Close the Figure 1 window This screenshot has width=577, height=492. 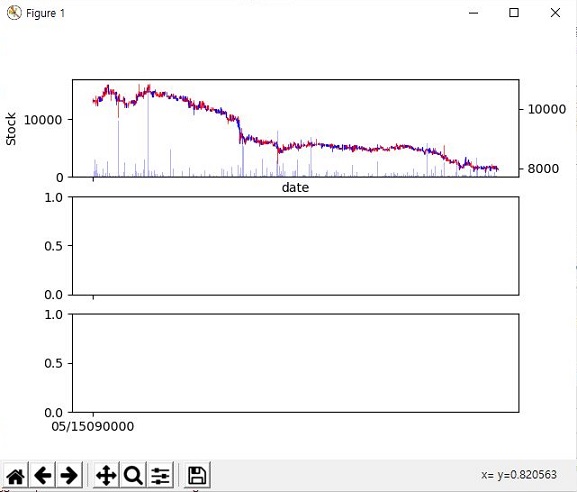(x=555, y=13)
